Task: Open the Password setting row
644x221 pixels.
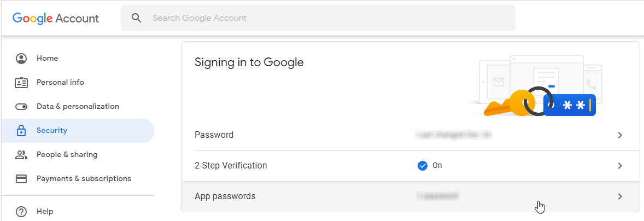Action: tap(214, 135)
